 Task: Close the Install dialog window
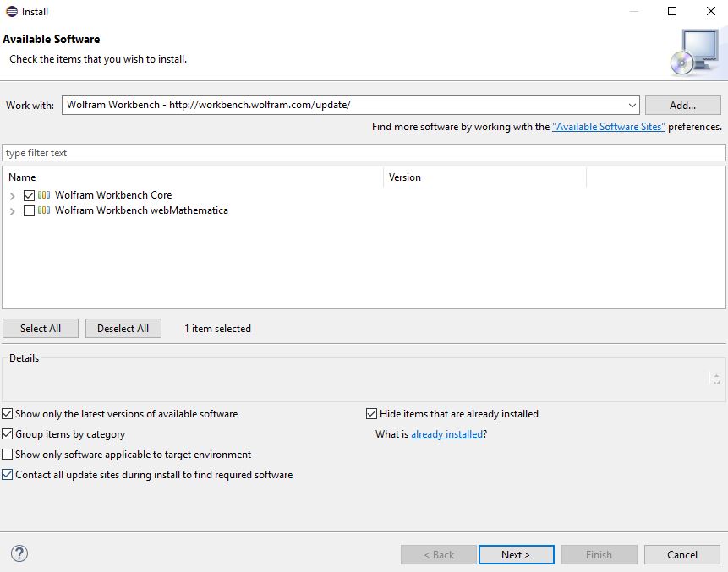click(x=710, y=11)
